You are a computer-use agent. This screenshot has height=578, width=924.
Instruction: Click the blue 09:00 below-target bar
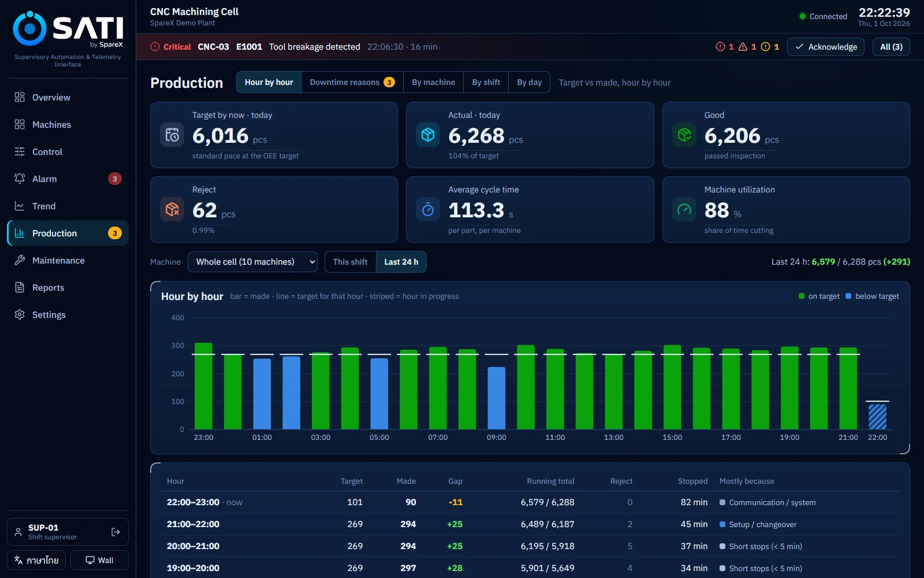[497, 398]
